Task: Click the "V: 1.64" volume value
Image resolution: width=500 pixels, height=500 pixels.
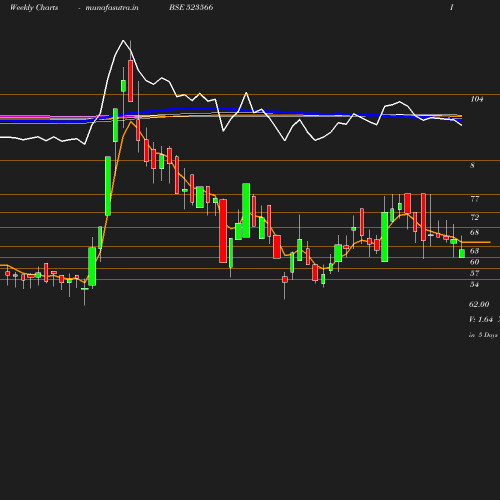Action: [x=481, y=319]
